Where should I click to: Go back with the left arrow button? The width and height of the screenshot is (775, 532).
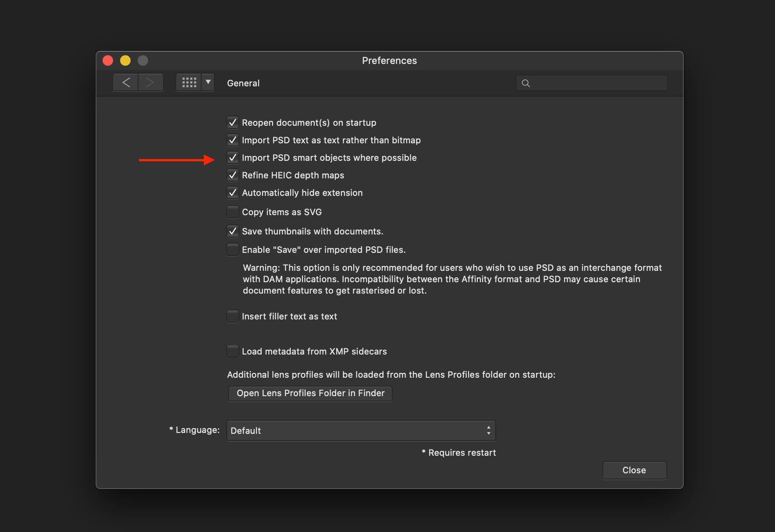pos(126,82)
